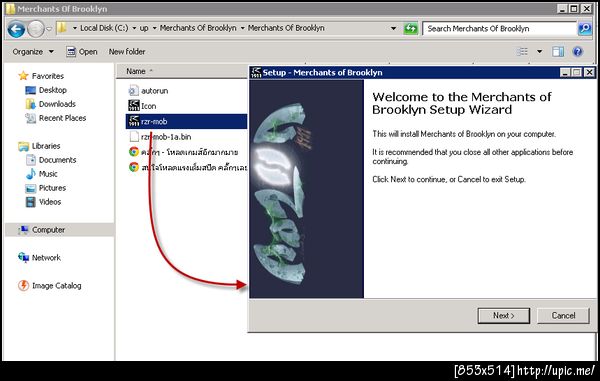Click the Videos film icon
Screen dimensions: 600x381
(x=30, y=202)
